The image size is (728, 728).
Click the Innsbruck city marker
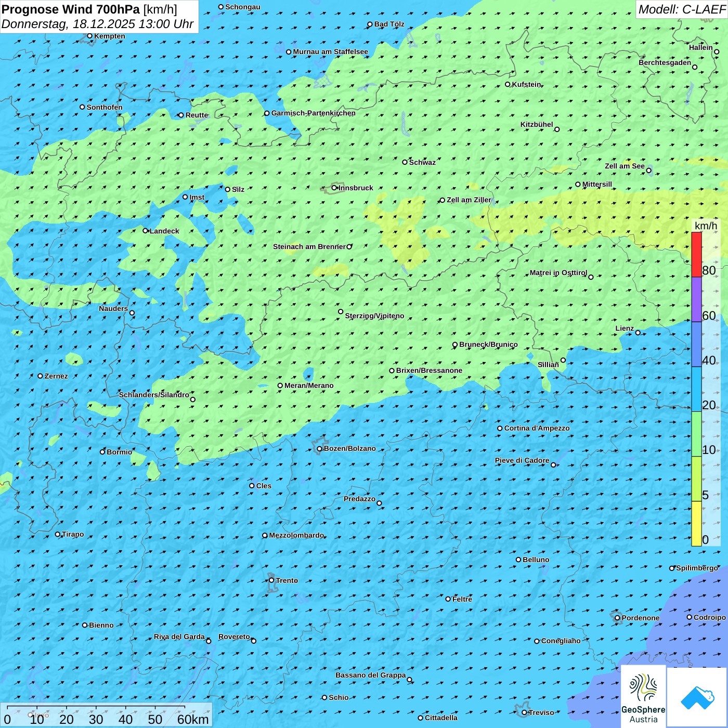(334, 188)
